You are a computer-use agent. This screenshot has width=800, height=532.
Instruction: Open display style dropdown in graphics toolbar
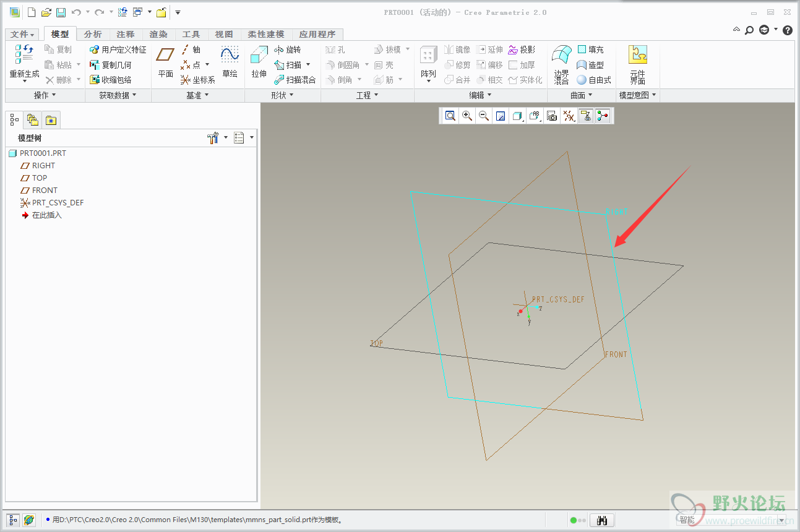coord(518,116)
